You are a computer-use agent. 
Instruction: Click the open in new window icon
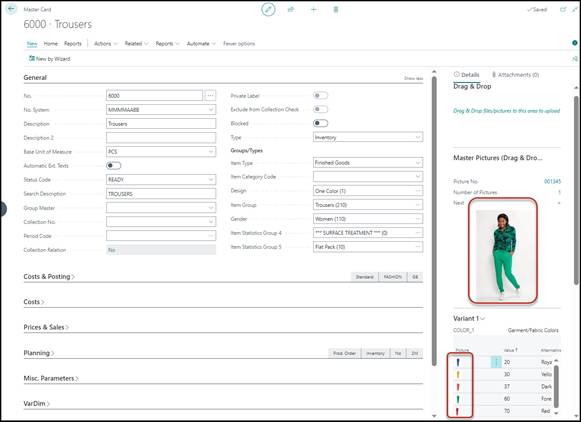click(563, 10)
